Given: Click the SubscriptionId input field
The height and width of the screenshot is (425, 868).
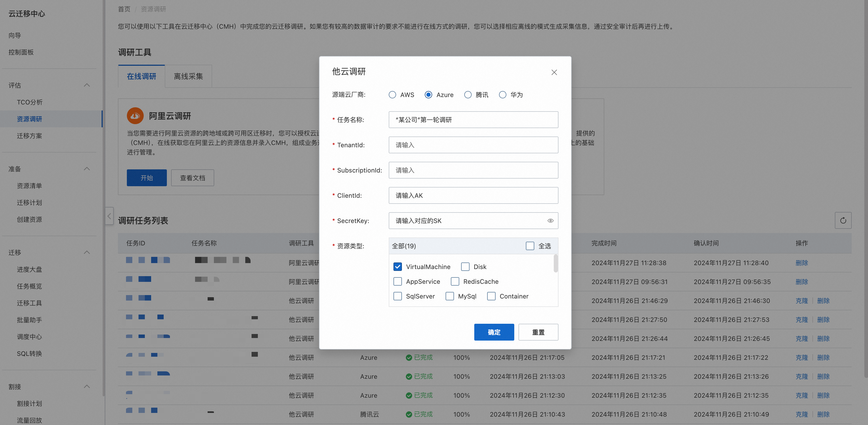Looking at the screenshot, I should pyautogui.click(x=473, y=170).
